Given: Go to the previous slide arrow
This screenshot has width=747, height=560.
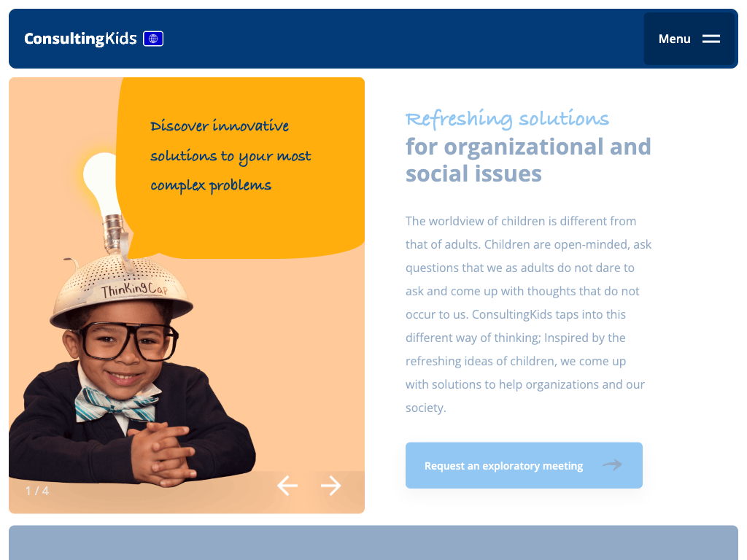Looking at the screenshot, I should (x=287, y=486).
